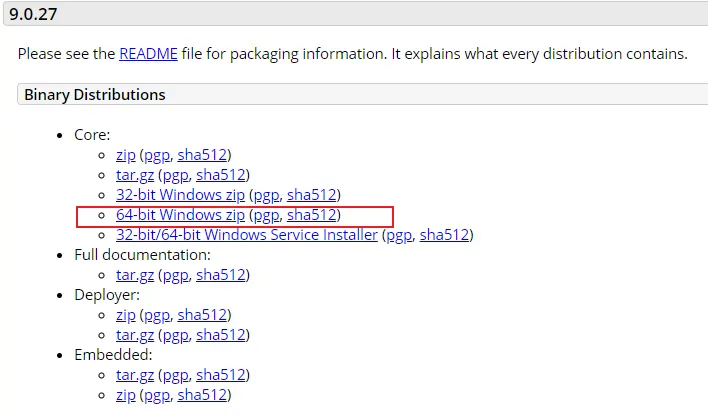The height and width of the screenshot is (418, 708).
Task: Download the Deployer tar.gz
Action: (x=135, y=335)
